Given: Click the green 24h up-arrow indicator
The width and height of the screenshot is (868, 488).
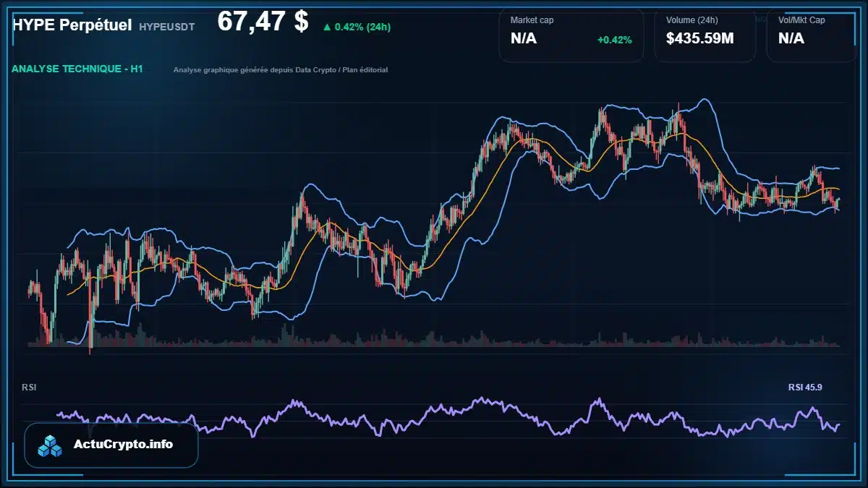Looking at the screenshot, I should 327,27.
